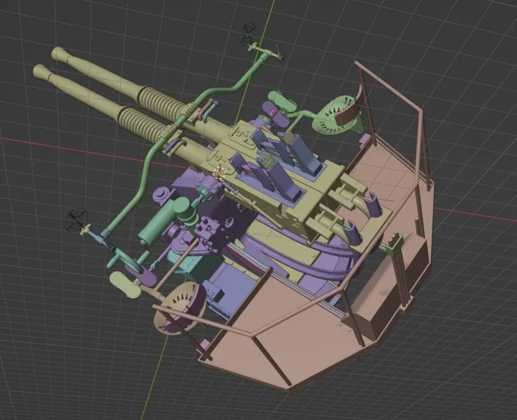Select the ring sight at the top
This screenshot has height=420, width=517.
pos(248,34)
